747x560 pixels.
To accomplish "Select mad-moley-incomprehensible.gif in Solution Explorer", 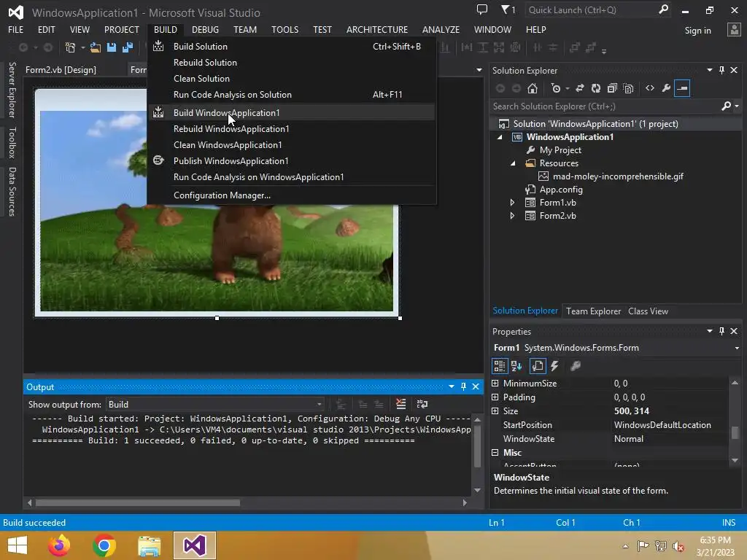I will 617,176.
